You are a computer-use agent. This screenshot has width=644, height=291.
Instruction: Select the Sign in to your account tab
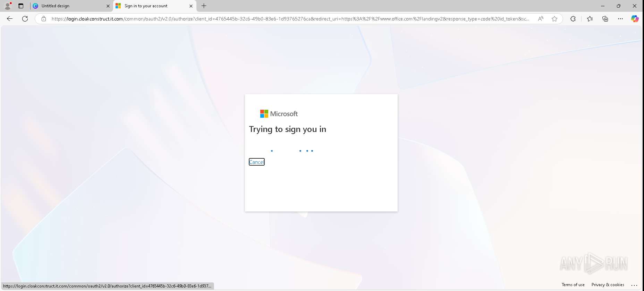(x=154, y=6)
